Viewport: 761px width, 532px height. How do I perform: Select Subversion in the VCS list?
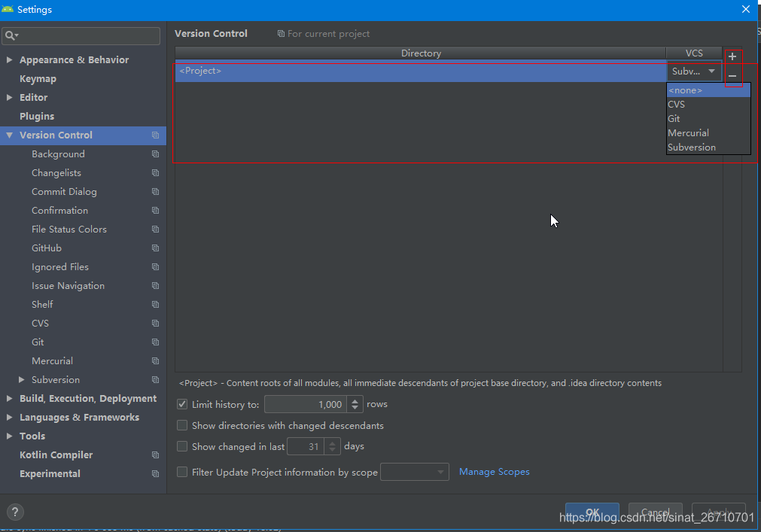pyautogui.click(x=708, y=147)
